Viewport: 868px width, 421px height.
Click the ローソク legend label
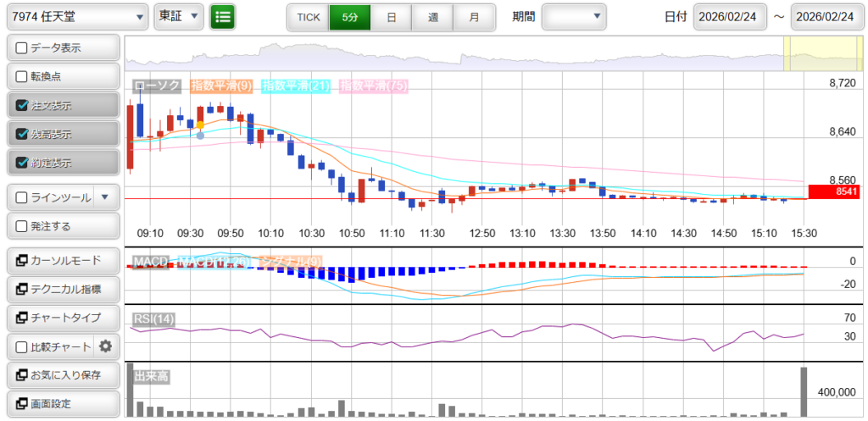(x=159, y=86)
